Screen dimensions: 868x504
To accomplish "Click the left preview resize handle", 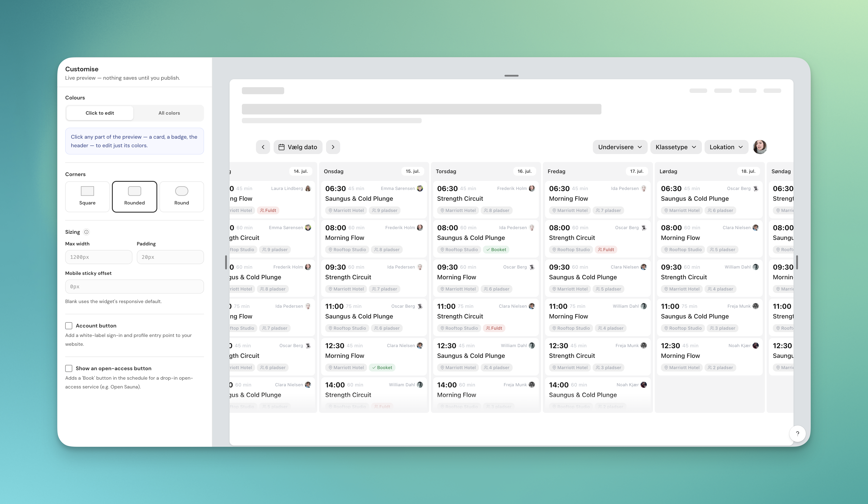I will tap(226, 262).
